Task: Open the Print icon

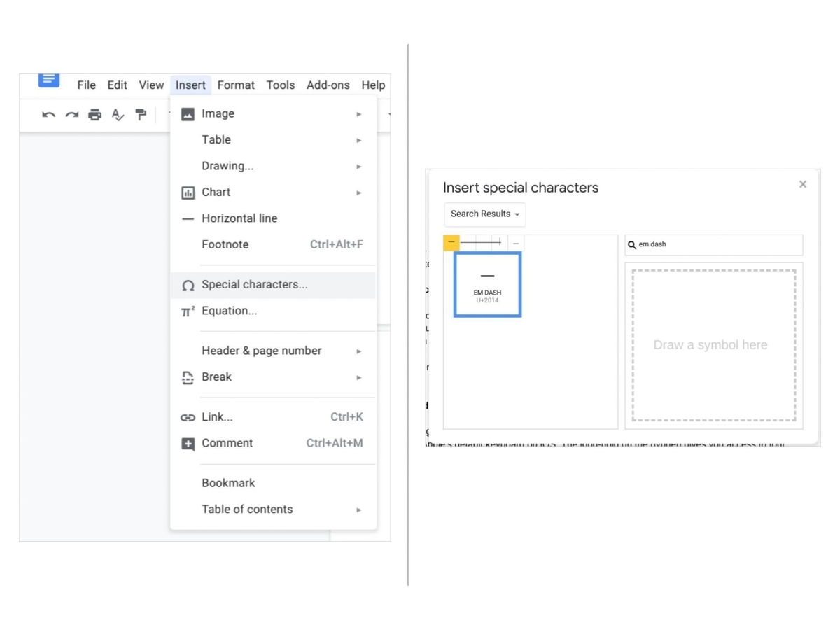Action: pos(94,115)
